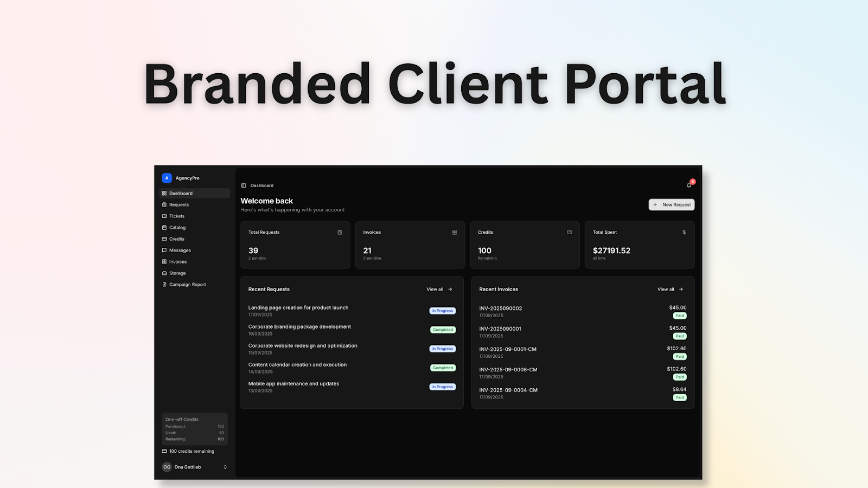Open the Ona Gottlieb account menu
Image resolution: width=868 pixels, height=488 pixels.
tap(187, 467)
